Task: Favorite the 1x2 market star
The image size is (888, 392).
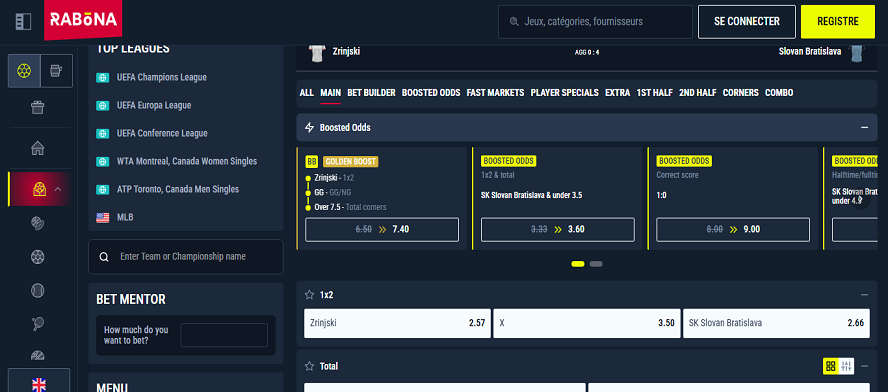Action: tap(309, 295)
